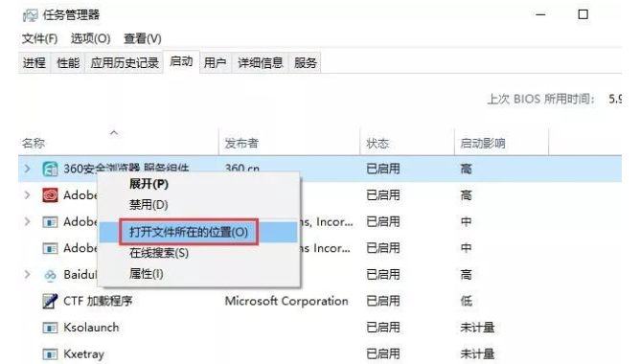This screenshot has width=640, height=364.
Task: Expand the Baidu row chevron
Action: click(28, 275)
